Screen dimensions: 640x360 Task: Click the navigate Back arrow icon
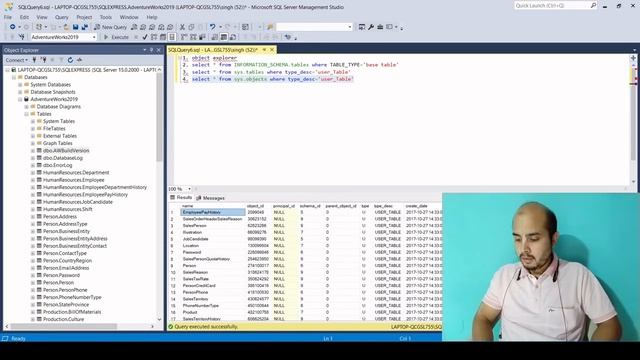[x=13, y=27]
